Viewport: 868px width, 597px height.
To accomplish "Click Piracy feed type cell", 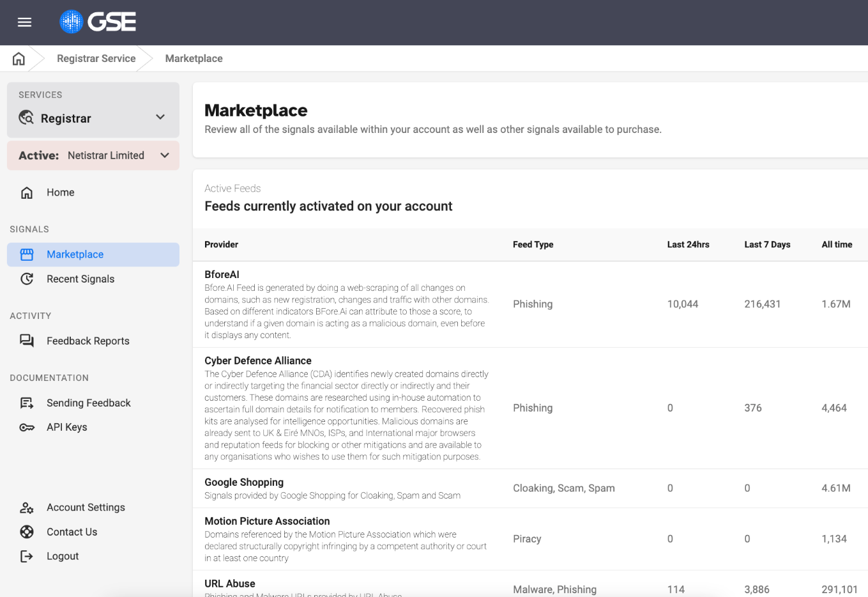I will pos(527,539).
